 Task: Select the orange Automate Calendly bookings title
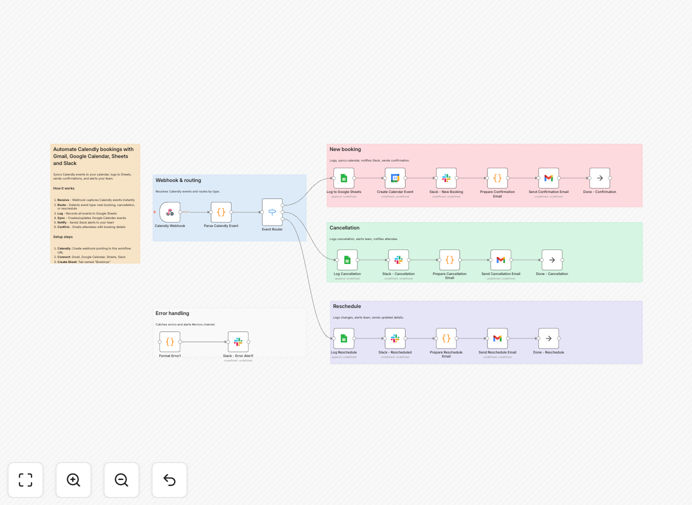point(93,156)
